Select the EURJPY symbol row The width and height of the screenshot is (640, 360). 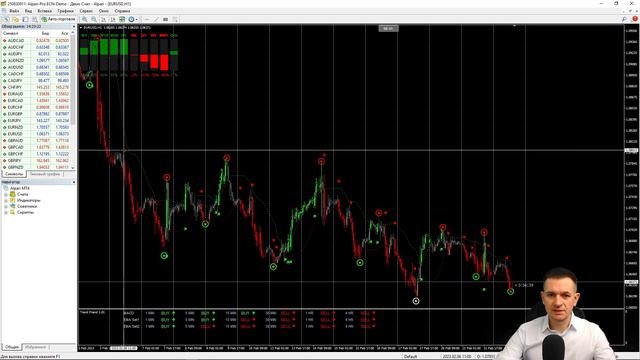(36, 121)
